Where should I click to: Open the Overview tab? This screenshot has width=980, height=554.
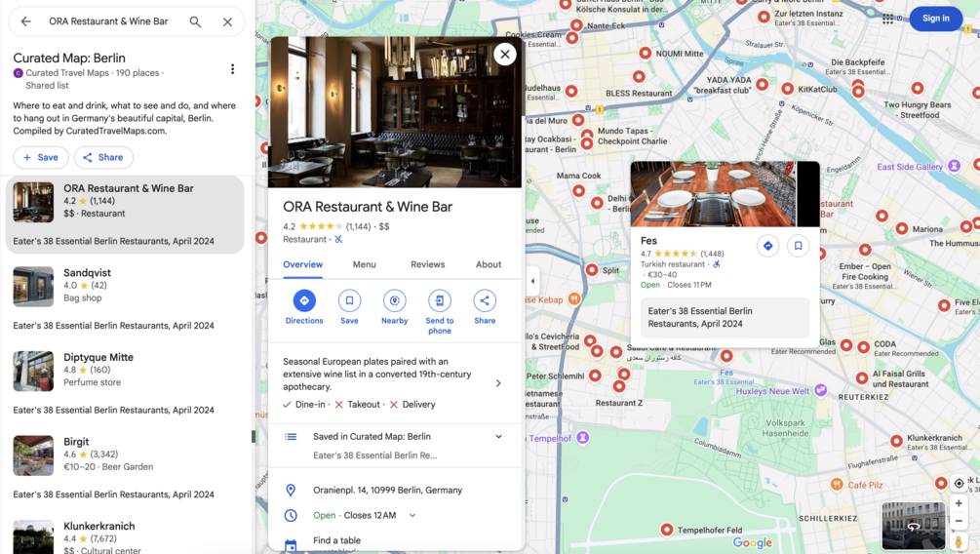[302, 264]
